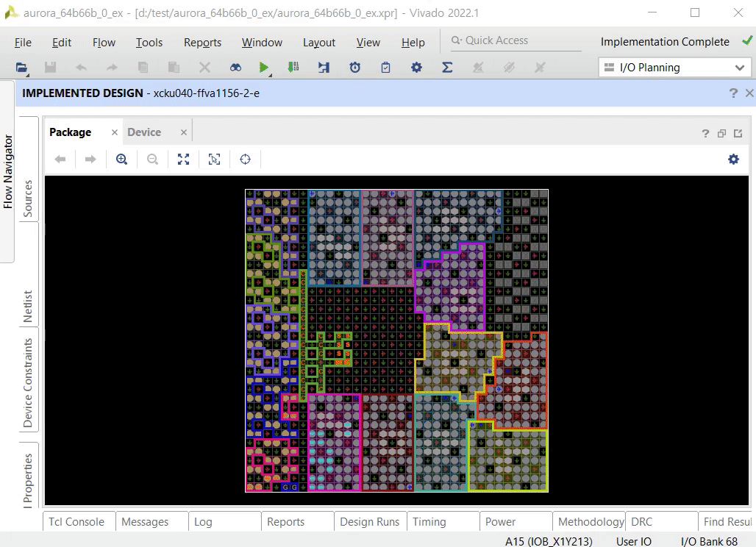Click the Implementation Complete status text
The width and height of the screenshot is (756, 547).
[665, 42]
